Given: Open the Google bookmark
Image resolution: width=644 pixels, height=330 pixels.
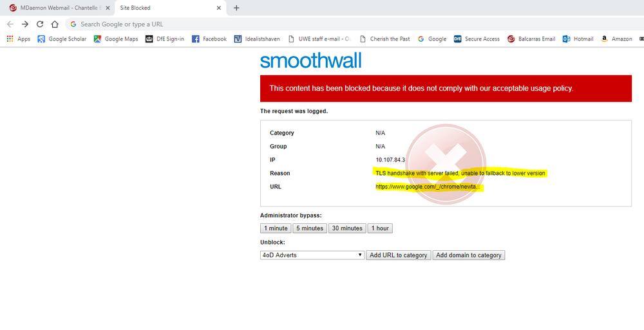Looking at the screenshot, I should coord(432,39).
